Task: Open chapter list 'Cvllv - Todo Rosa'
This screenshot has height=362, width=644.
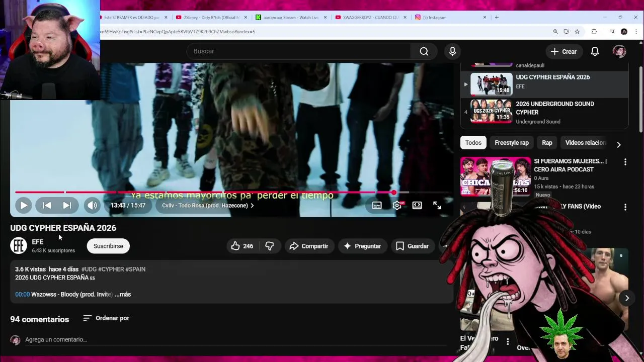Action: point(208,205)
